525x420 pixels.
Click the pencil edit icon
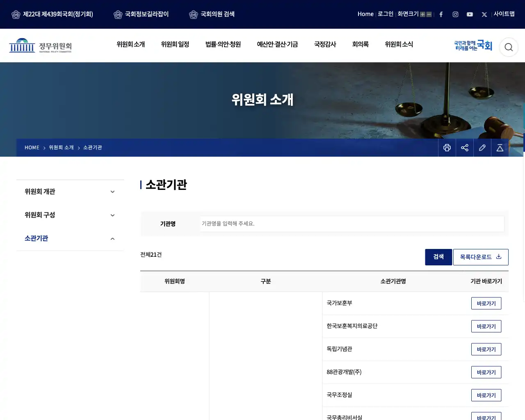(x=482, y=148)
